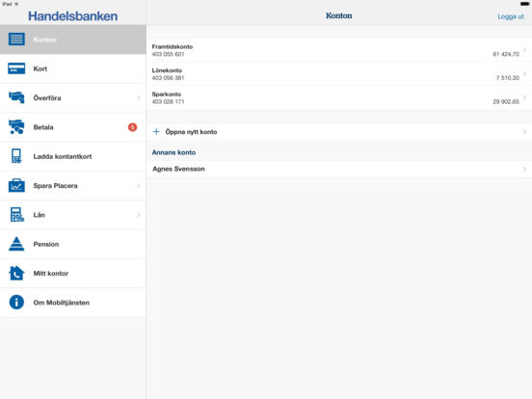Open Agnes Svensson's account
532x399 pixels.
339,169
